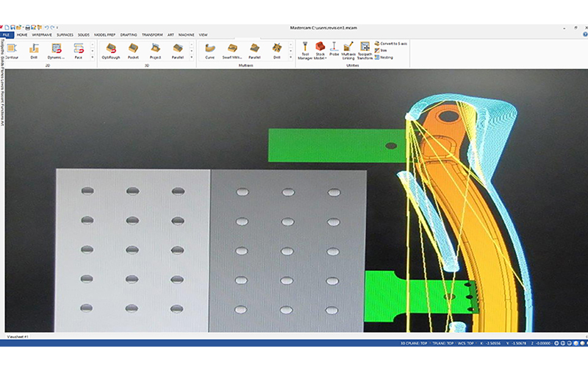Start an OptiRough 3D toolpath
The width and height of the screenshot is (588, 368).
click(111, 51)
